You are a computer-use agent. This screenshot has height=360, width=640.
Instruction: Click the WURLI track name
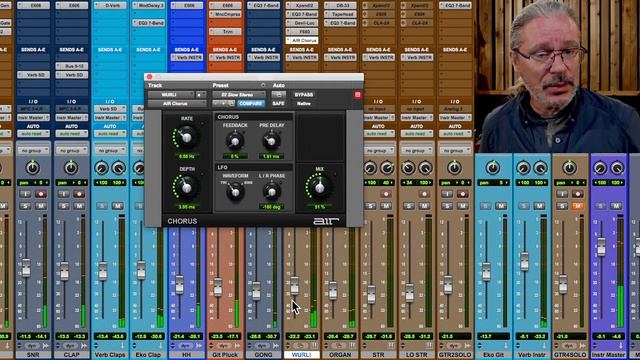tap(302, 355)
